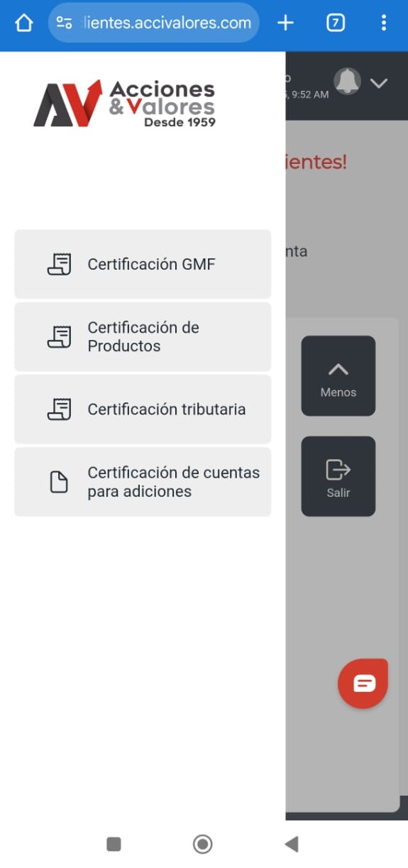The width and height of the screenshot is (408, 868).
Task: Open Certificación tributaria option
Action: pyautogui.click(x=143, y=409)
